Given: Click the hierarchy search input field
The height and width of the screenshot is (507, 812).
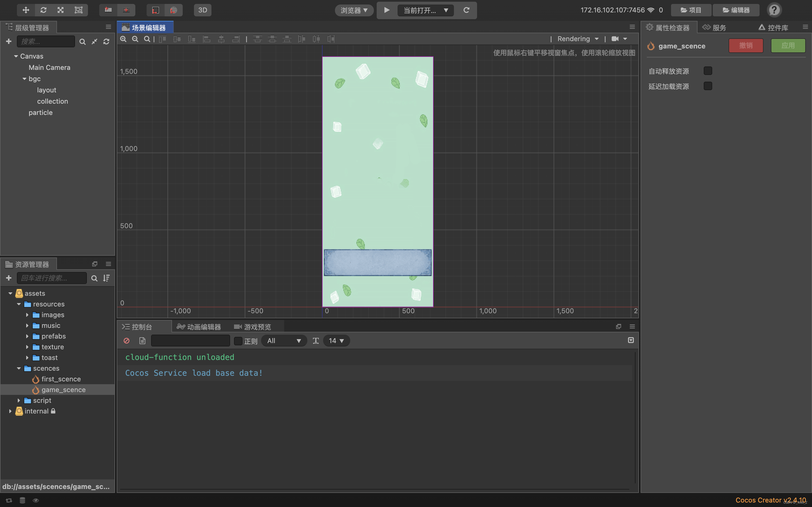Looking at the screenshot, I should pyautogui.click(x=46, y=41).
